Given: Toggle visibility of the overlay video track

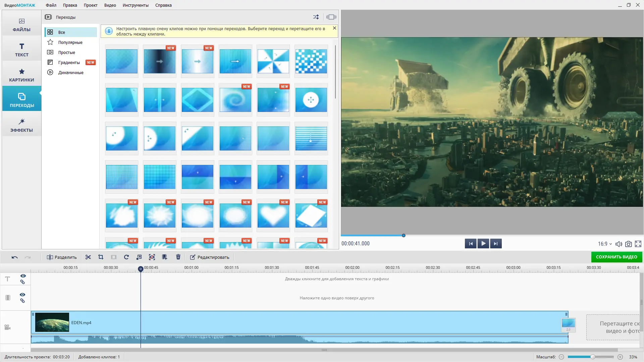Looking at the screenshot, I should tap(22, 295).
